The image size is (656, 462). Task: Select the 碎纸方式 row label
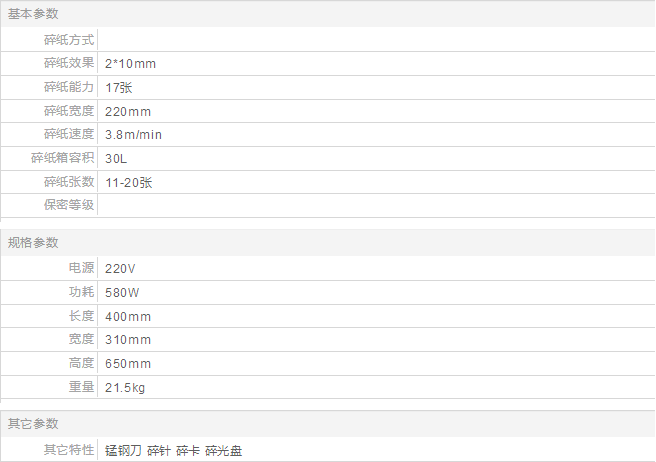pyautogui.click(x=69, y=40)
